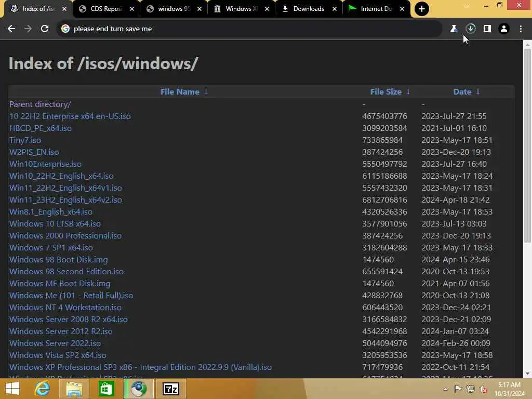Click the Tiny7.iso link

pos(25,140)
